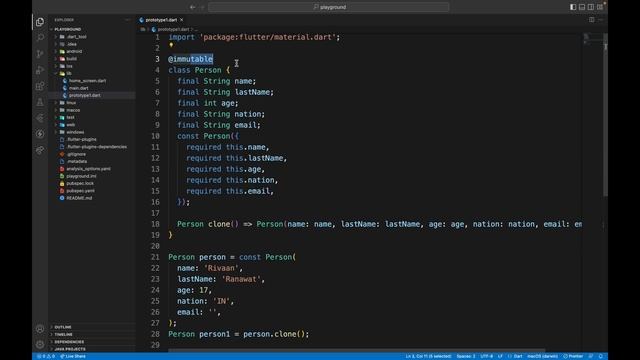
Task: Click the lightbulb quick fix on line 2
Action: click(171, 45)
